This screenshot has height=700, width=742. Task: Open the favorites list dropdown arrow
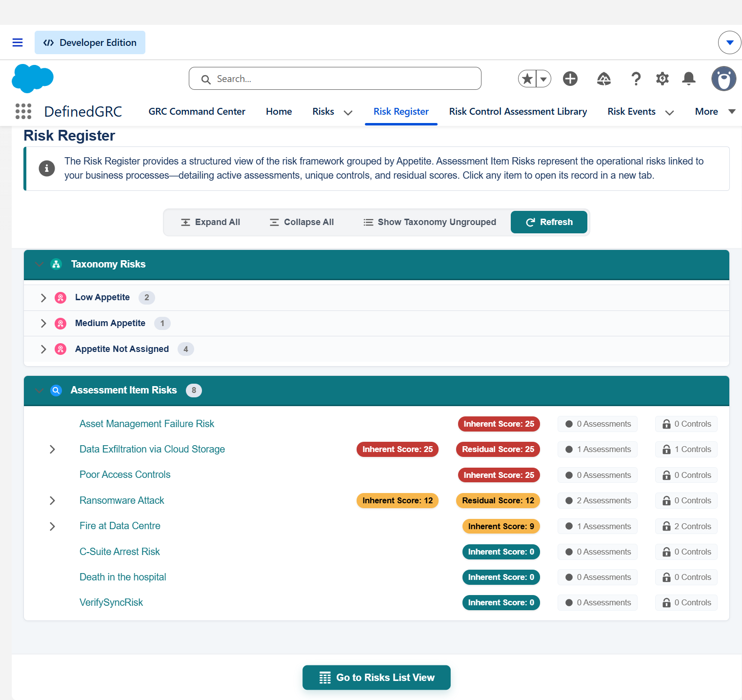click(x=543, y=79)
